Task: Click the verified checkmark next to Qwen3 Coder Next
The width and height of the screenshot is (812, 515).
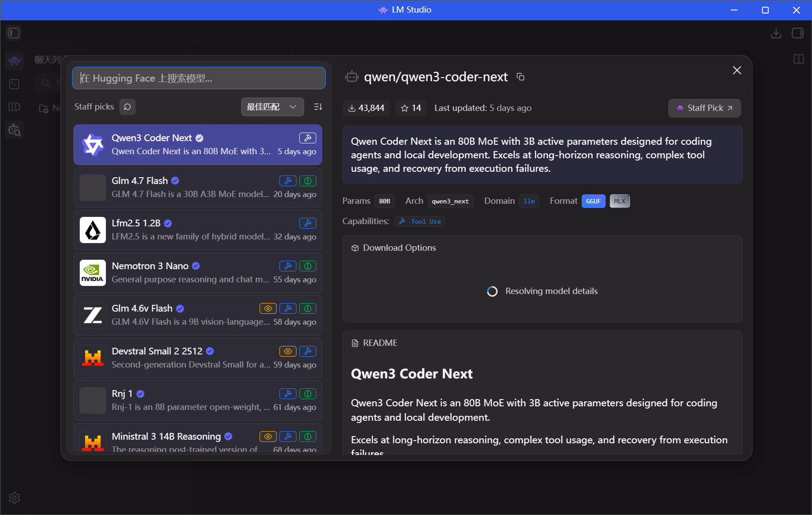Action: pos(200,138)
